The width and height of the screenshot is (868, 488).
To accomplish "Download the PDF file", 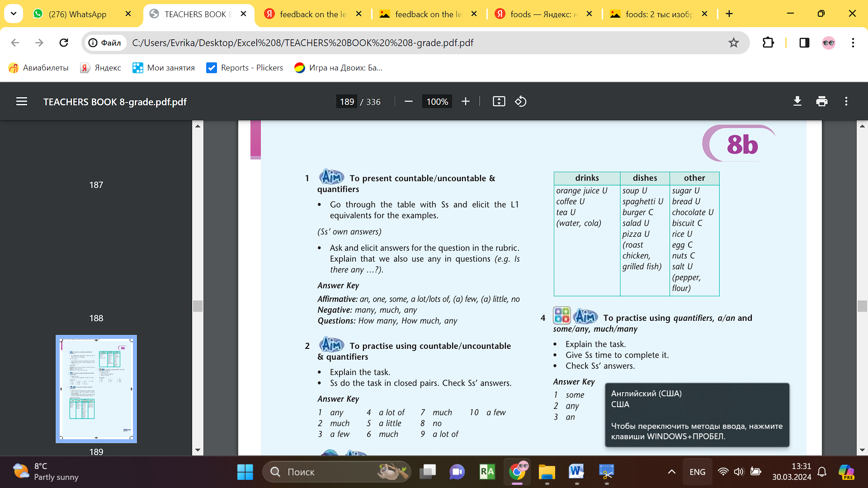I will point(797,102).
